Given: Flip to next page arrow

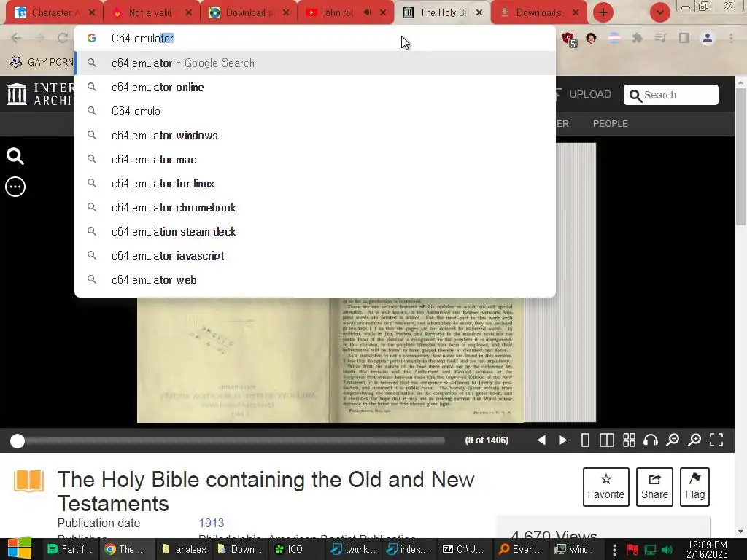Looking at the screenshot, I should [562, 440].
